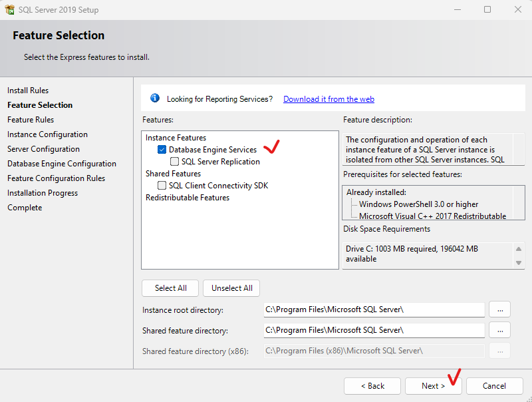The width and height of the screenshot is (532, 402).
Task: Uncheck Database Engine Services checkbox
Action: coord(162,149)
